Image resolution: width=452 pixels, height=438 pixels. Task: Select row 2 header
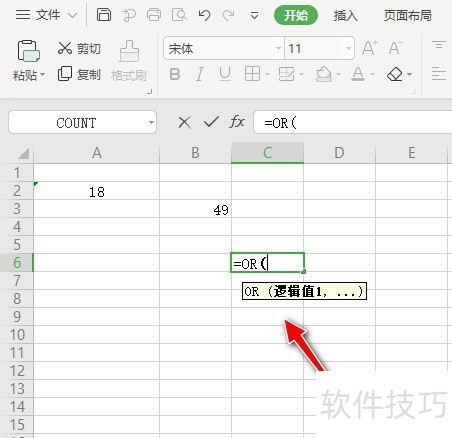point(17,191)
